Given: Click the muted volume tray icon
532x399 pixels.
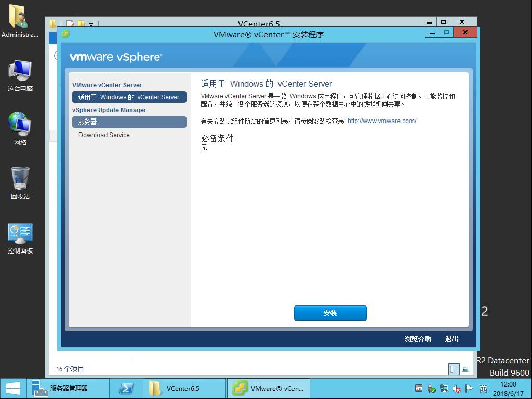Looking at the screenshot, I should click(456, 389).
